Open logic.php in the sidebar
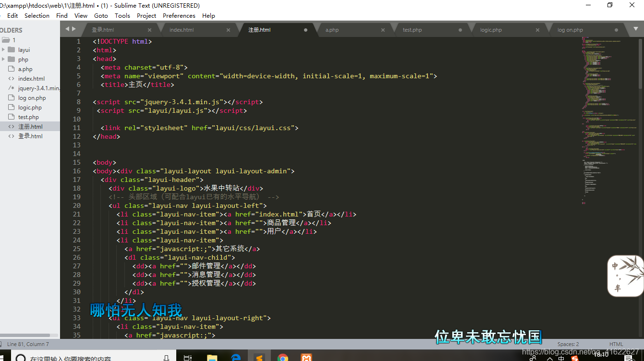 [30, 108]
